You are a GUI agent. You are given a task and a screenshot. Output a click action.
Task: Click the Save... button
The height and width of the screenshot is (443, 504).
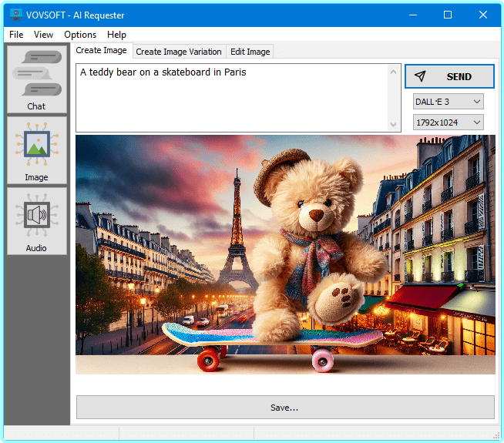click(x=285, y=408)
